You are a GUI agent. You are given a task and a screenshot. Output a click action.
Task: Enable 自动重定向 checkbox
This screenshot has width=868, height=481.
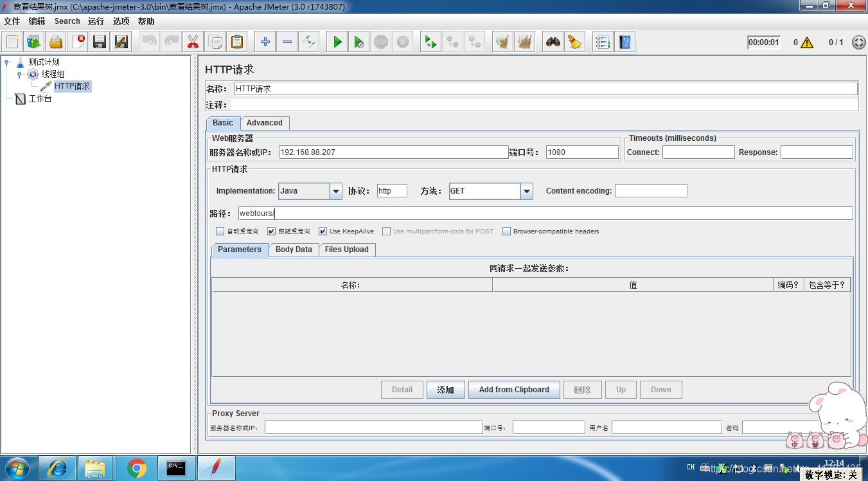(220, 231)
